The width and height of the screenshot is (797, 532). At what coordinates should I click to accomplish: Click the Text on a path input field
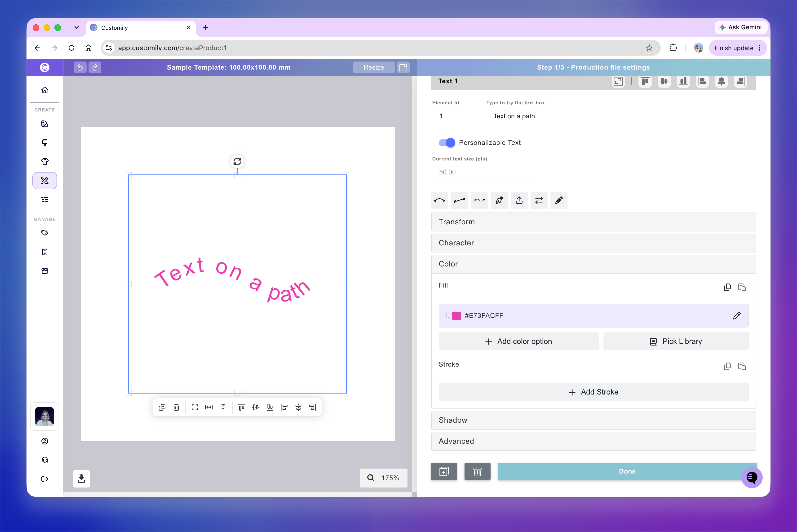(566, 116)
